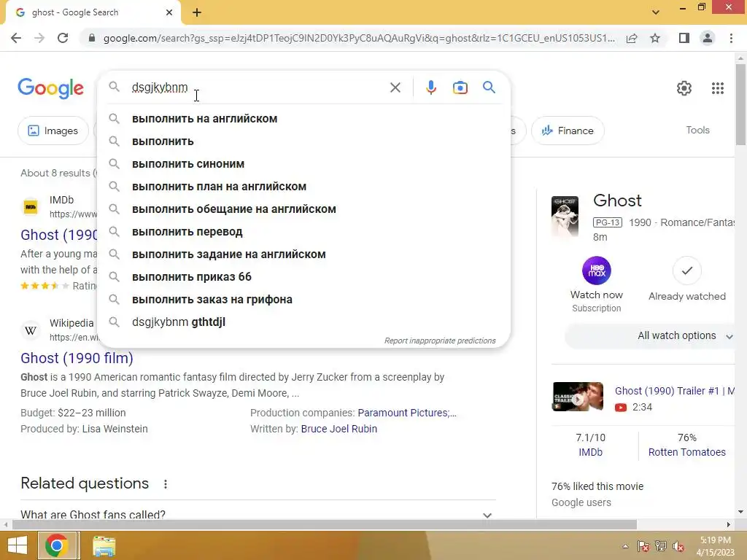Mark movie as Already watched

click(x=686, y=271)
